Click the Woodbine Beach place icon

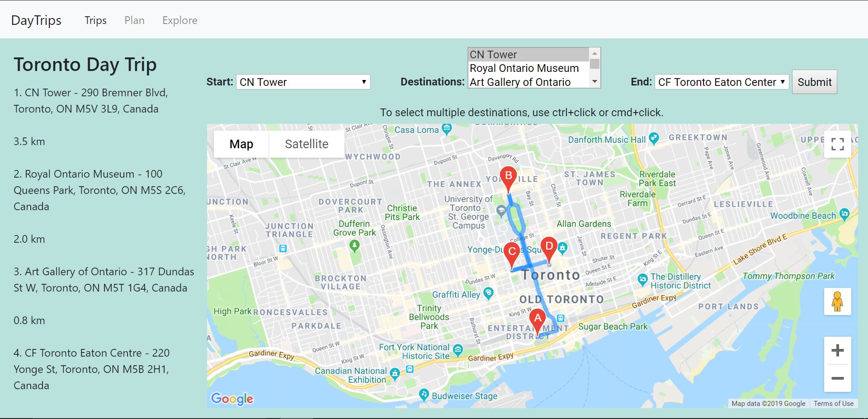(844, 214)
